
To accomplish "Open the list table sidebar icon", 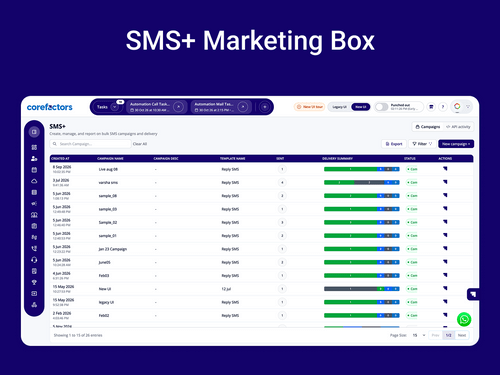I will [x=34, y=192].
